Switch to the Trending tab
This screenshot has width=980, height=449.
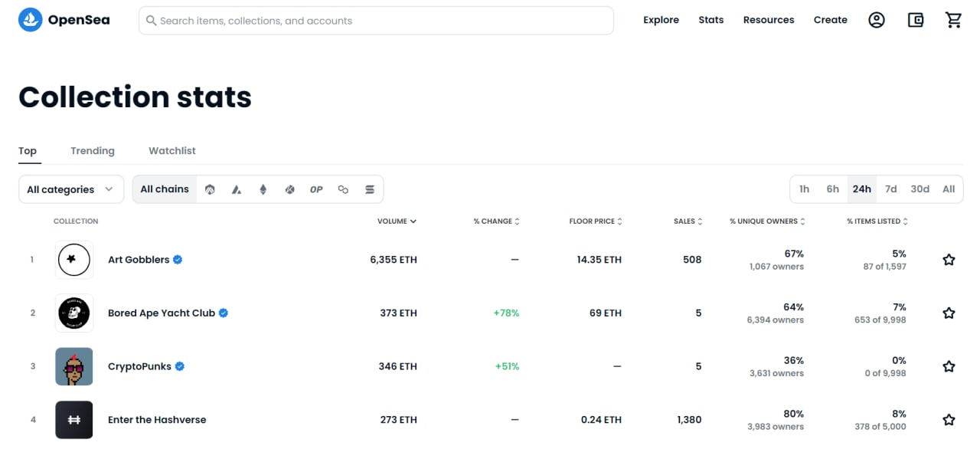click(93, 151)
